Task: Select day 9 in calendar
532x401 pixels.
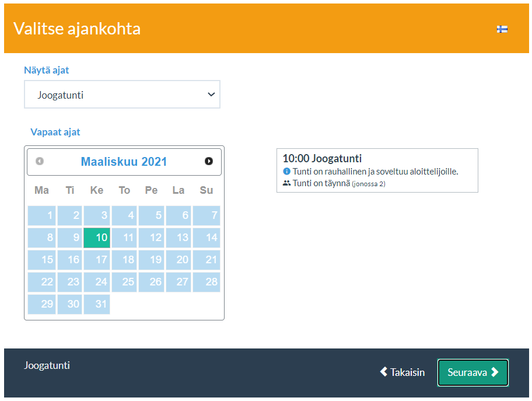Action: [x=70, y=238]
